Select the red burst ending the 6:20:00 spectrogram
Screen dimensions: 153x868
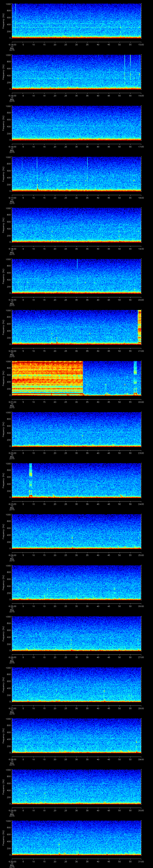pos(140,327)
